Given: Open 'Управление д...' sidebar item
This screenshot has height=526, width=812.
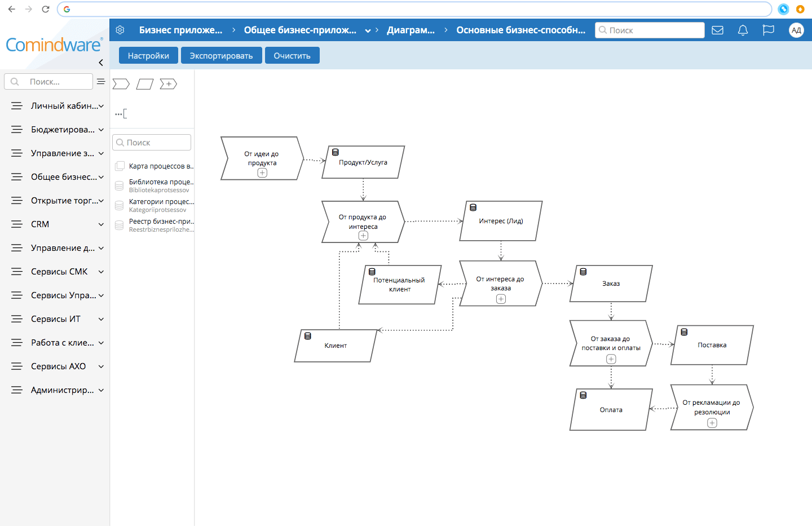Looking at the screenshot, I should [55, 248].
